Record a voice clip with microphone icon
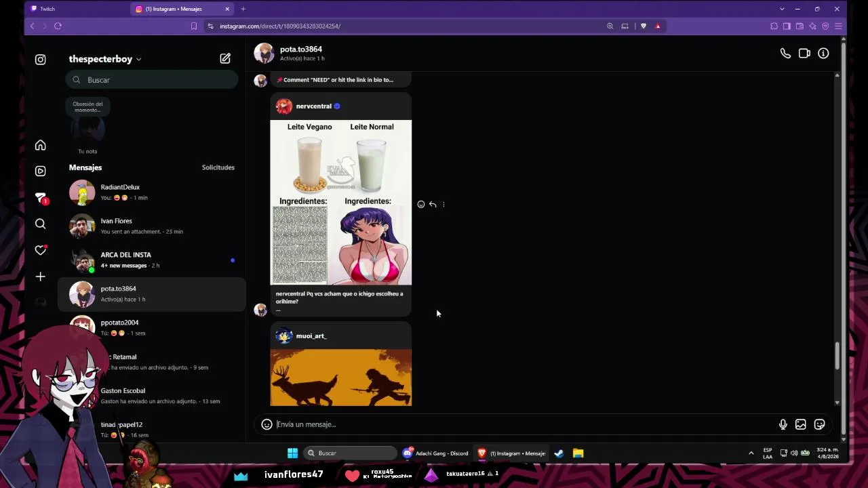This screenshot has height=488, width=868. (783, 424)
